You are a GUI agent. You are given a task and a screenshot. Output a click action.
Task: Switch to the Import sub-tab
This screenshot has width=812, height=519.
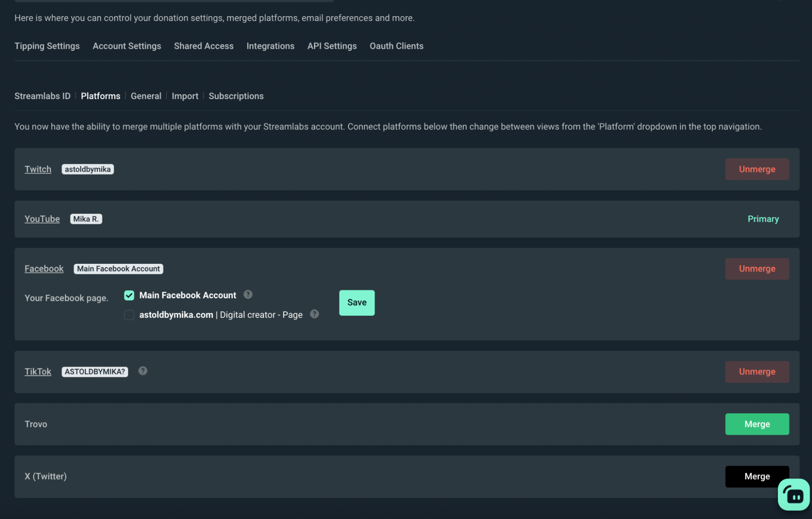[185, 96]
